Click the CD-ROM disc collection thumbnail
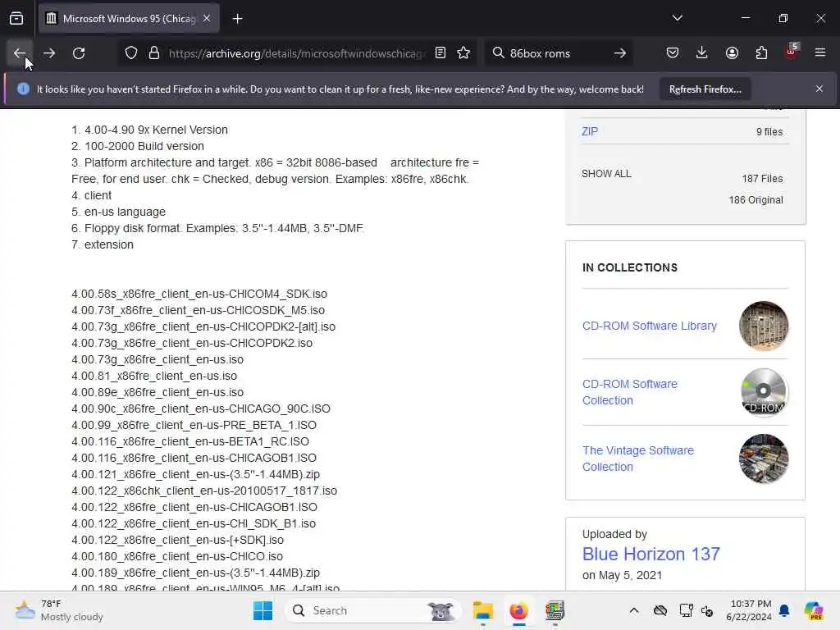This screenshot has width=840, height=630. point(764,392)
